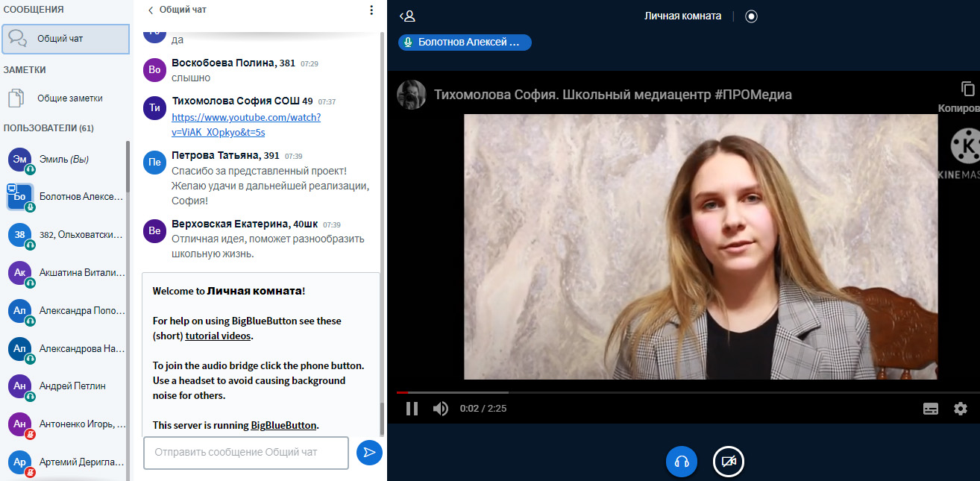Viewport: 980px width, 481px height.
Task: Mute the video volume speaker icon
Action: (x=441, y=409)
